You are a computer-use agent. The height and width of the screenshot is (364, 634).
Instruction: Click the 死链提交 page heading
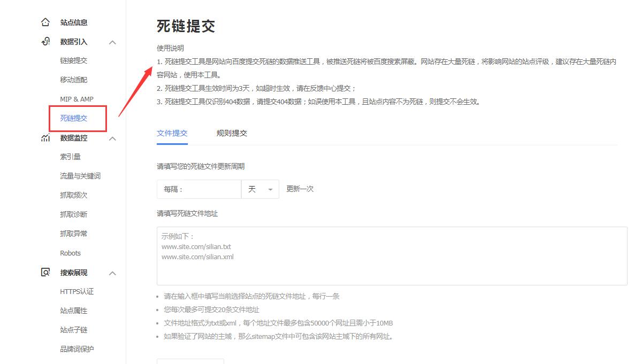[x=186, y=26]
